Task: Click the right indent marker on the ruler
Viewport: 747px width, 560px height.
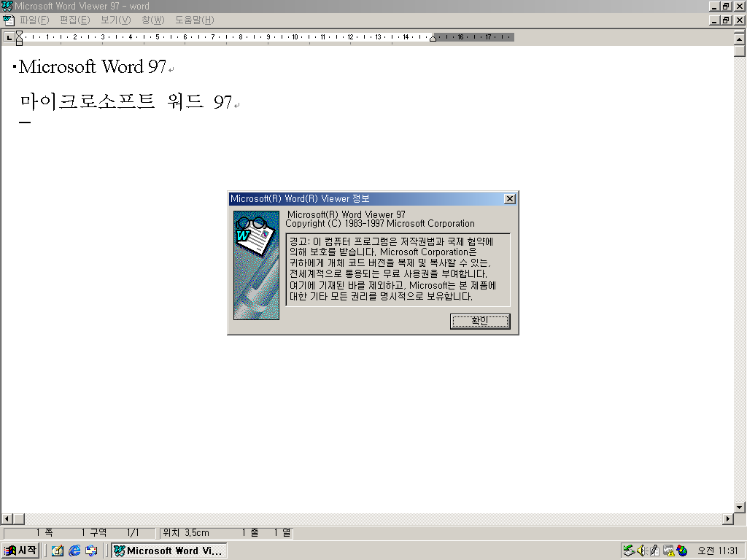Action: tap(433, 38)
